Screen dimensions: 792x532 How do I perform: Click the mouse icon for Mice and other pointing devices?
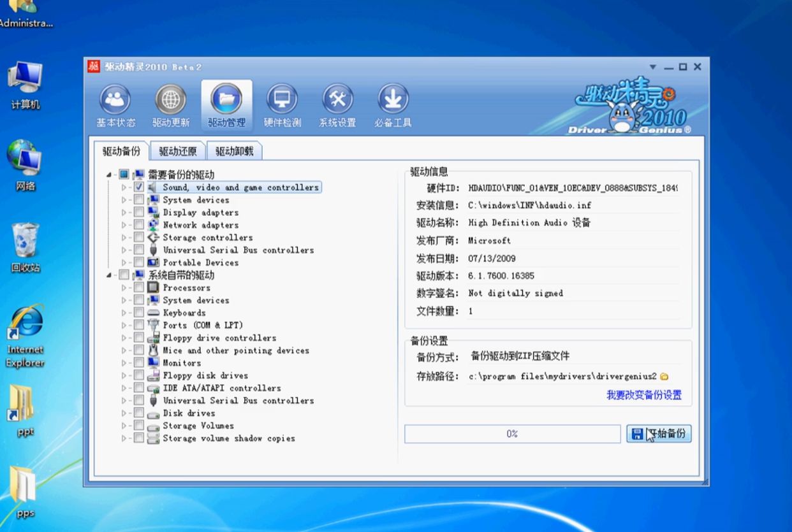[x=153, y=350]
